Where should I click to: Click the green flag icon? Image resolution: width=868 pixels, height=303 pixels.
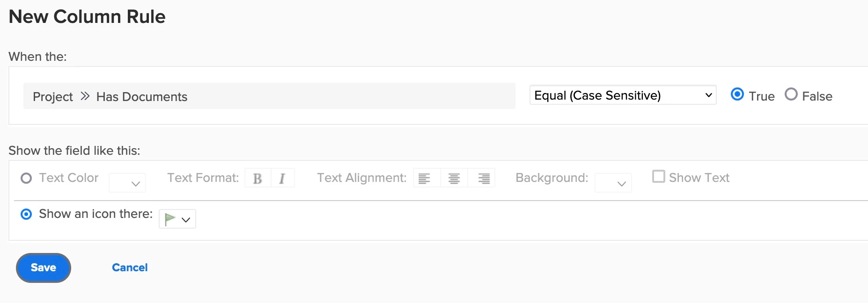pos(170,219)
